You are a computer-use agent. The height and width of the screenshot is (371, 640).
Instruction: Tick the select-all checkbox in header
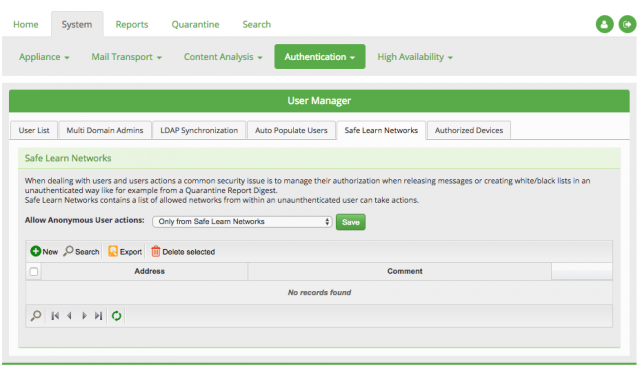[x=34, y=271]
